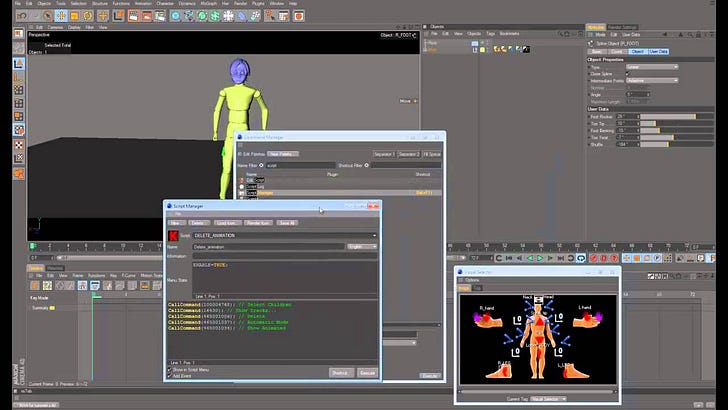Open Render Settings icon in top toolbar

pyautogui.click(x=160, y=16)
